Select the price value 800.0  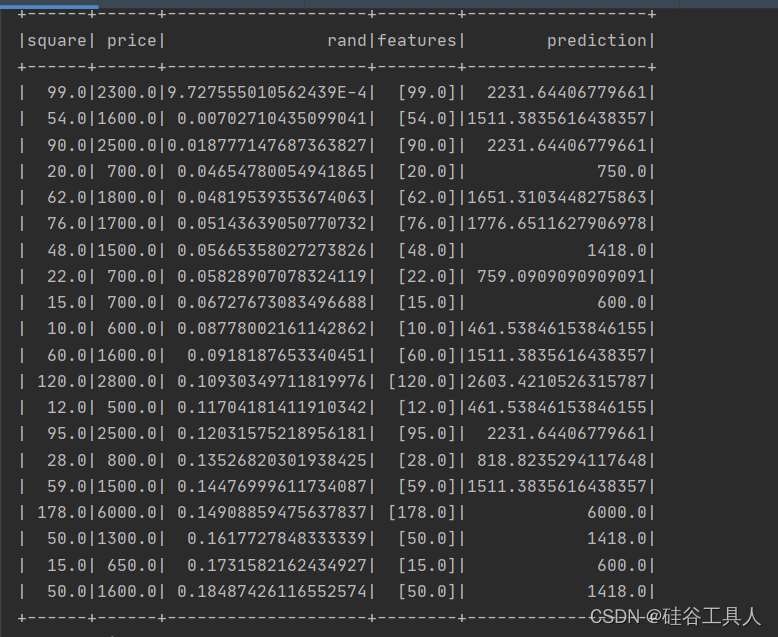coord(131,460)
